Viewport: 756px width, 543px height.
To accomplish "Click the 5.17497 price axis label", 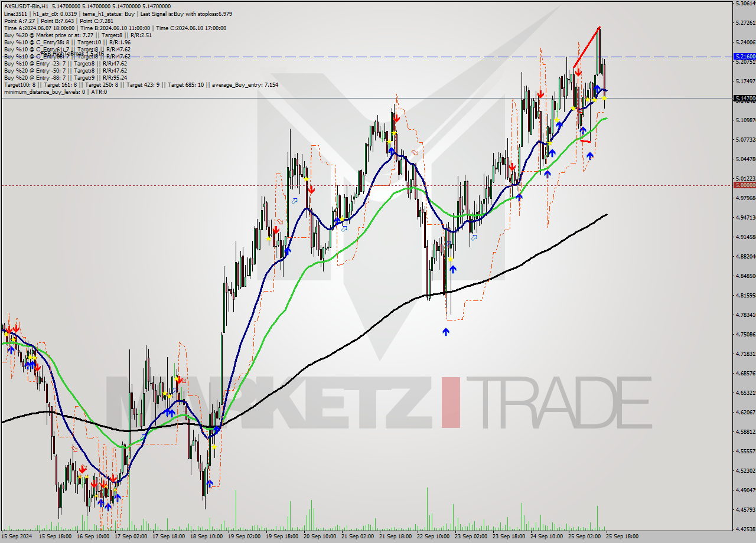I will [x=745, y=81].
